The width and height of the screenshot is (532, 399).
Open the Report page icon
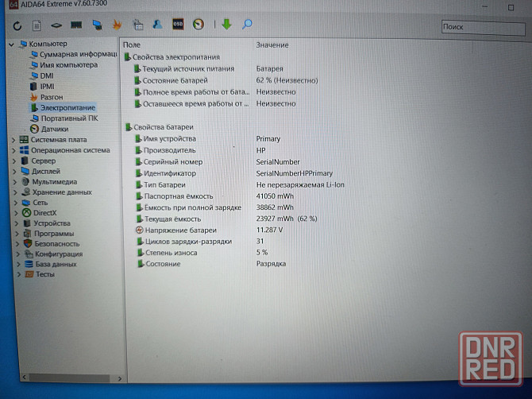(37, 25)
